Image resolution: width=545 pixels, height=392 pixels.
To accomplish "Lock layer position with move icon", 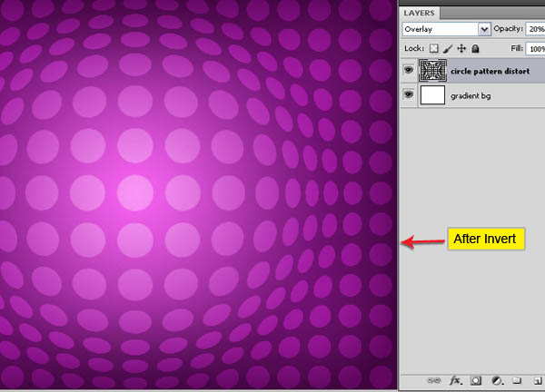I will (461, 48).
